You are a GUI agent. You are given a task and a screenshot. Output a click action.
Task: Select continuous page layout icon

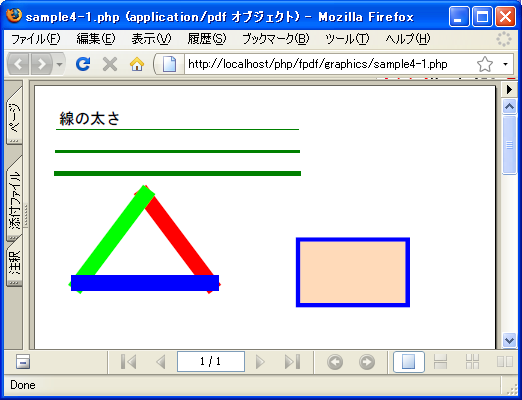440,362
